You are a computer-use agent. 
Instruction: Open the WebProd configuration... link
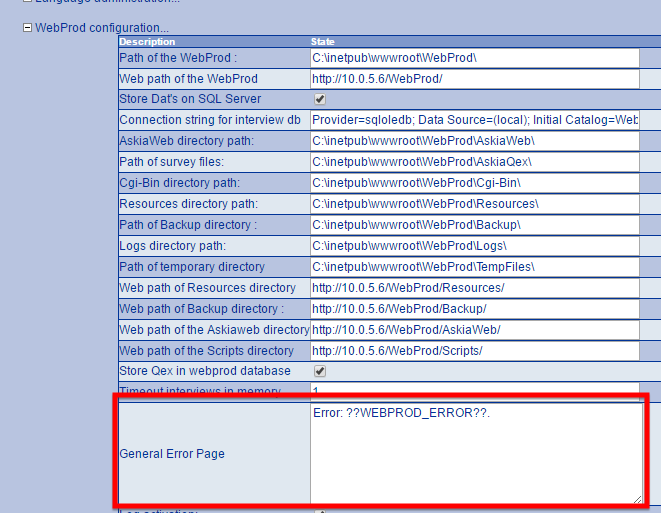(x=102, y=28)
